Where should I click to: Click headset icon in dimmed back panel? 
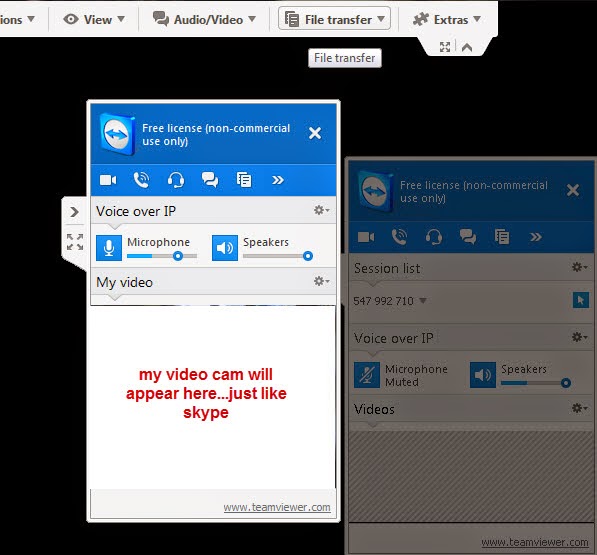click(x=434, y=237)
